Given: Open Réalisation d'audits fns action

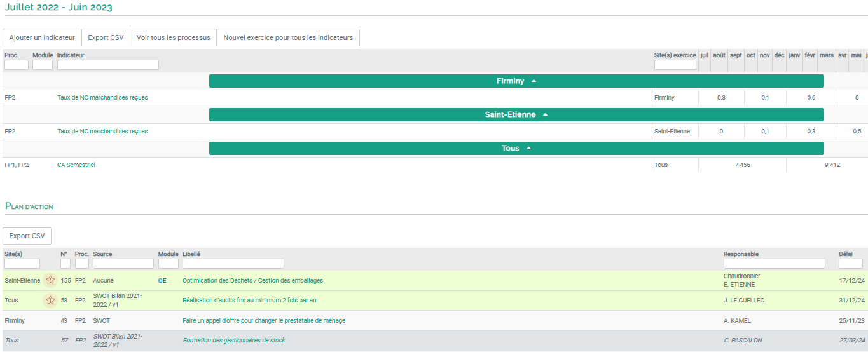Looking at the screenshot, I should (249, 301).
